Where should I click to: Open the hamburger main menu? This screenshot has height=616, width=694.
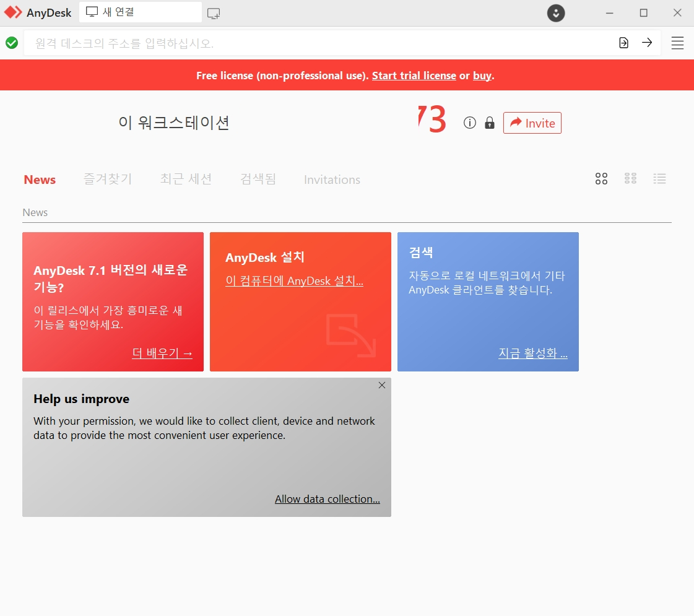[x=677, y=43]
